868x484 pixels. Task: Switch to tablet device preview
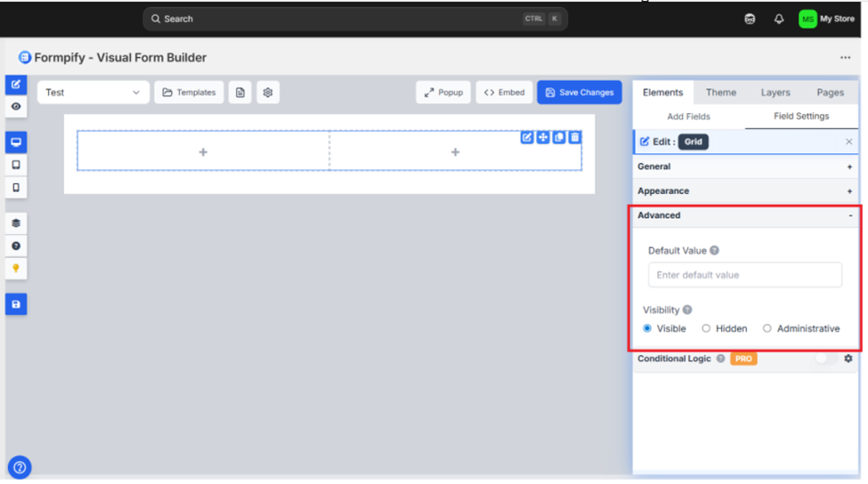click(15, 165)
